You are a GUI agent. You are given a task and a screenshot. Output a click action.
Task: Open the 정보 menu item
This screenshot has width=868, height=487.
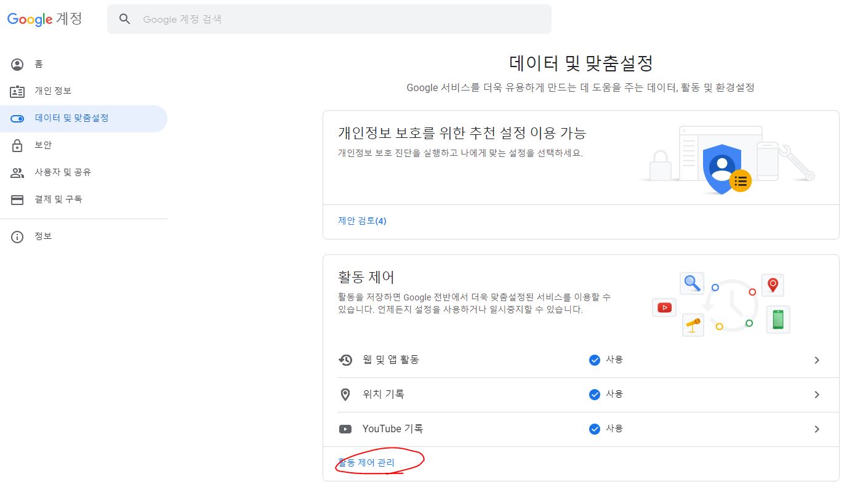tap(84, 236)
